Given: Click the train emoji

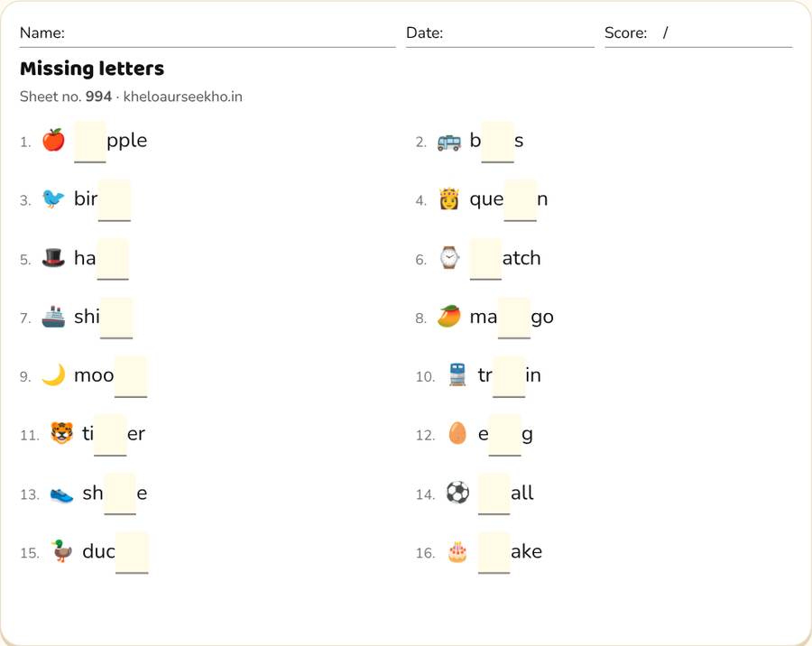Looking at the screenshot, I should click(457, 375).
